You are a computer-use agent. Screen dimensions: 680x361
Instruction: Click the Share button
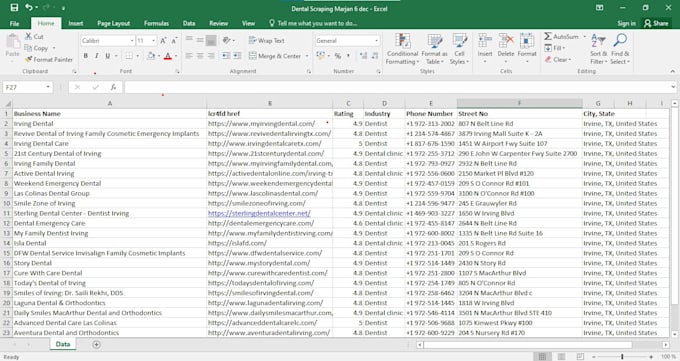coord(657,23)
